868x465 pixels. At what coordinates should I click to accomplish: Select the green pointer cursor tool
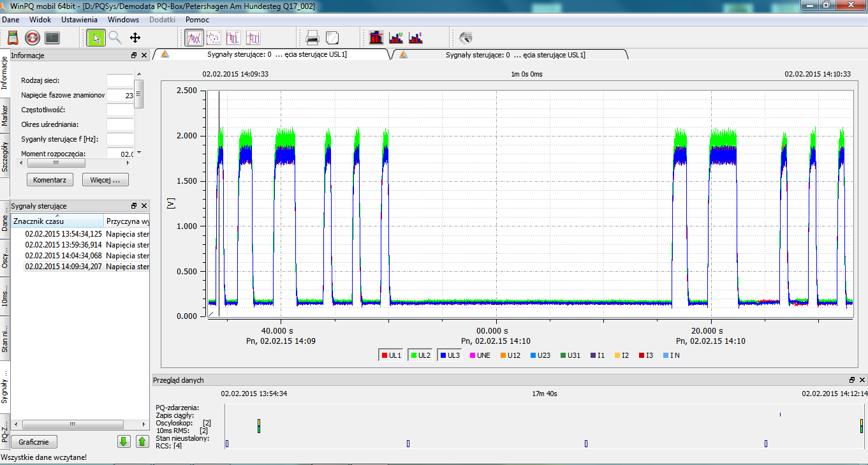[96, 38]
